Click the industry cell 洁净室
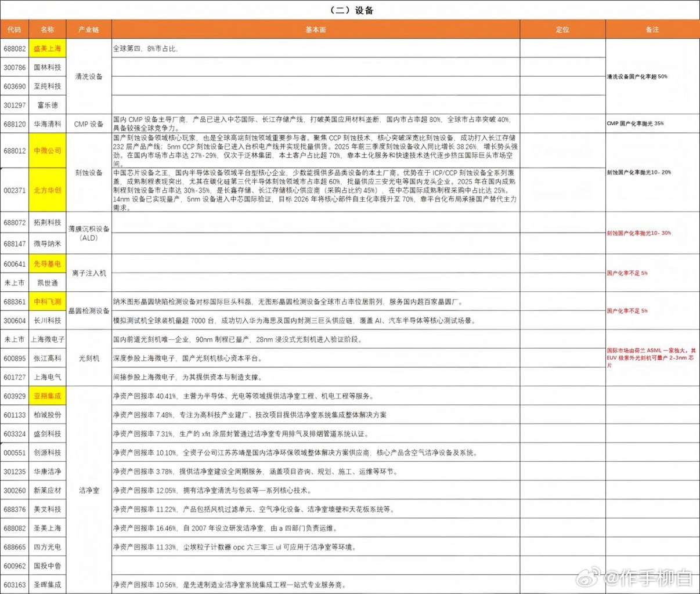Image resolution: width=700 pixels, height=594 pixels. pyautogui.click(x=89, y=490)
